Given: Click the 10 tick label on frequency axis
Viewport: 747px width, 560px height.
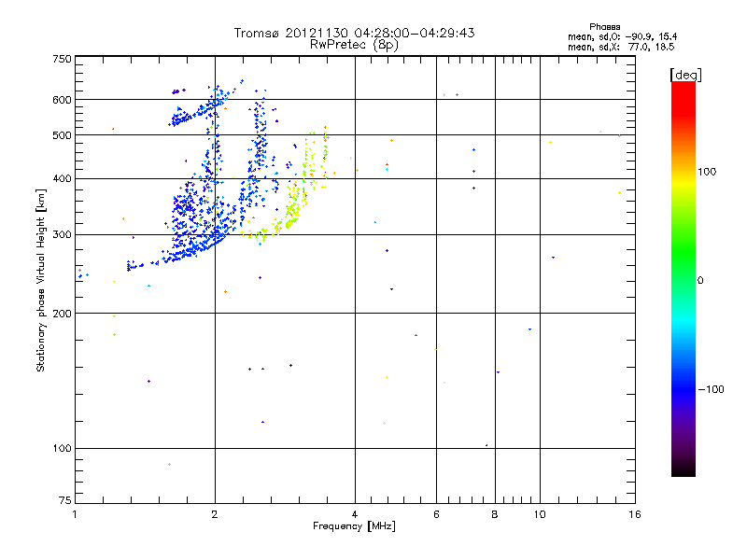Looking at the screenshot, I should pos(540,514).
